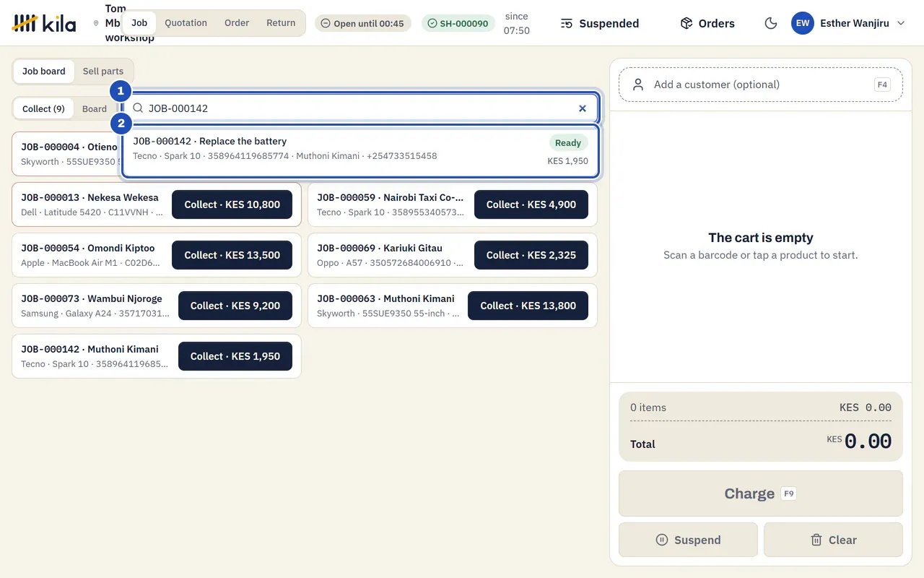The height and width of the screenshot is (578, 924).
Task: Click the Clear cart button
Action: pyautogui.click(x=833, y=540)
